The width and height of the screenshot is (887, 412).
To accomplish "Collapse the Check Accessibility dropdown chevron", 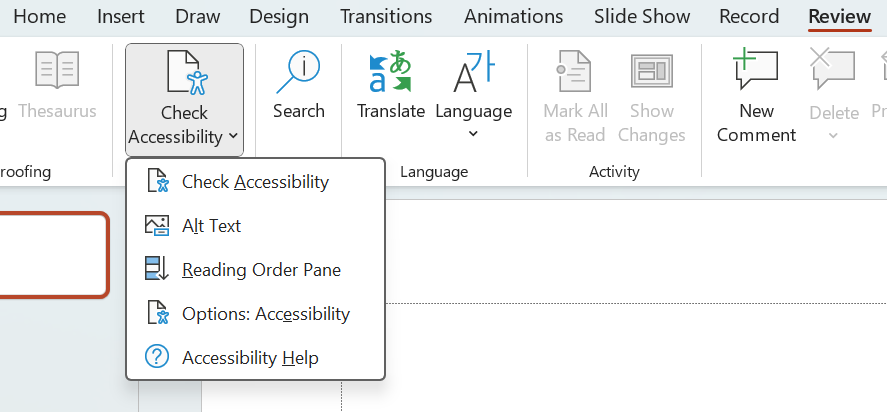I will click(x=233, y=136).
